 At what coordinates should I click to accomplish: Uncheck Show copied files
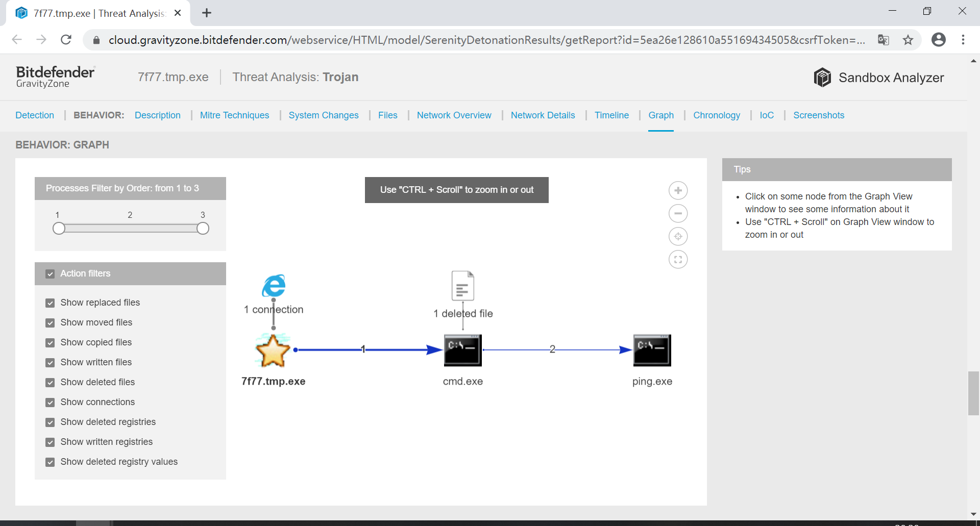(x=50, y=343)
